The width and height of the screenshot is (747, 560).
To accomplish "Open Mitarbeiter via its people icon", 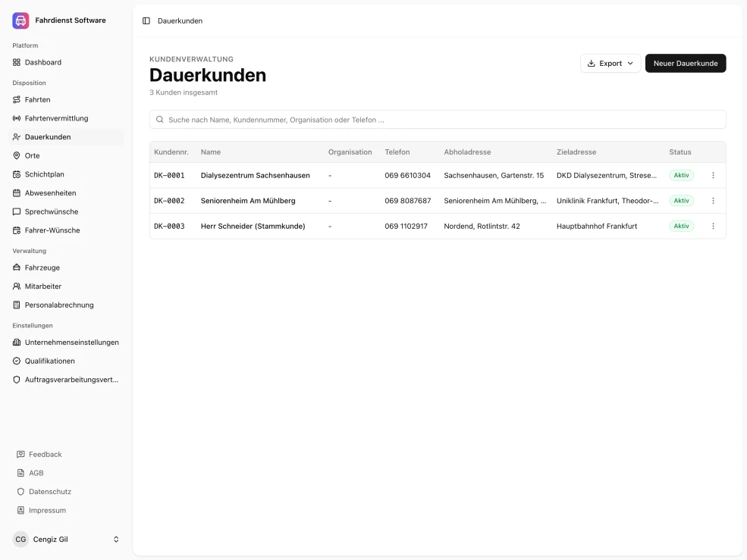I will [x=16, y=286].
